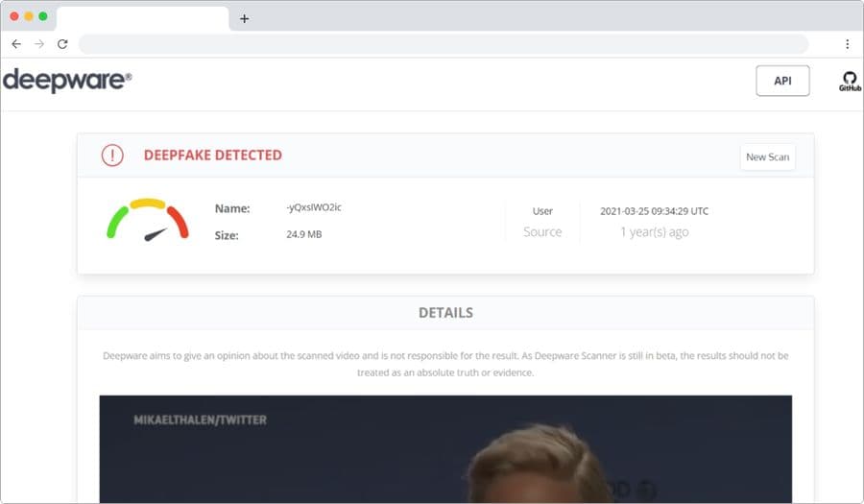
Task: Click the browser address bar
Action: [444, 44]
